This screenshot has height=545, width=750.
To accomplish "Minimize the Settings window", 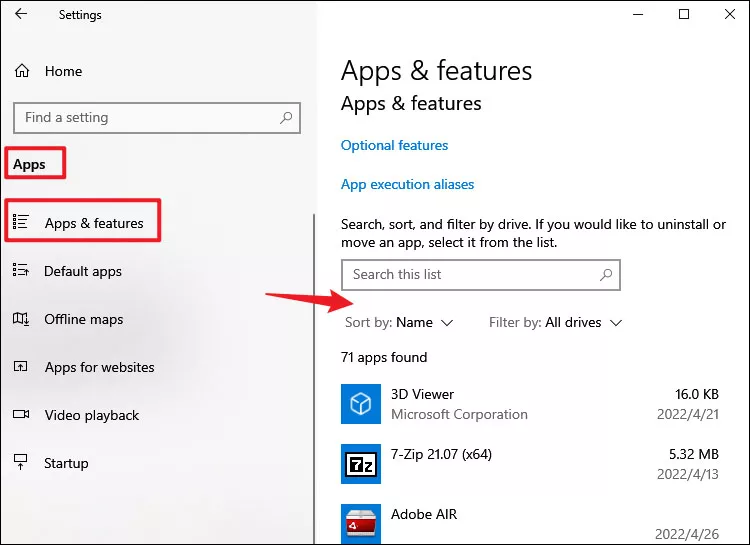I will pos(638,14).
